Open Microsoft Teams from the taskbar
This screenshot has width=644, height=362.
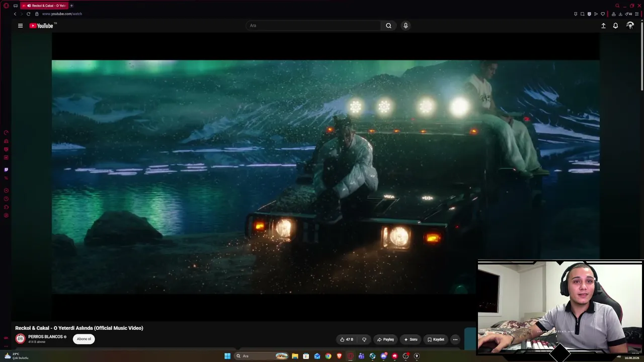tap(361, 356)
